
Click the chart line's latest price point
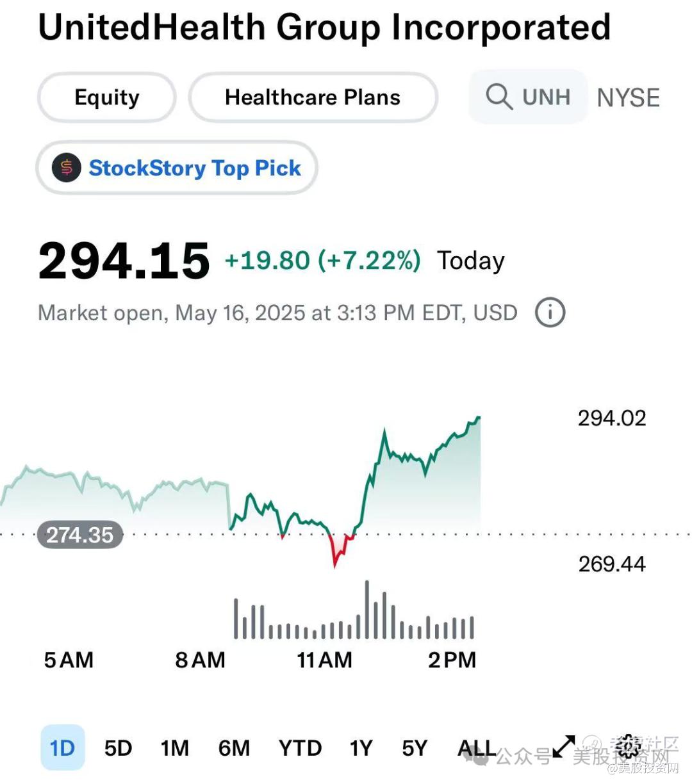click(479, 418)
